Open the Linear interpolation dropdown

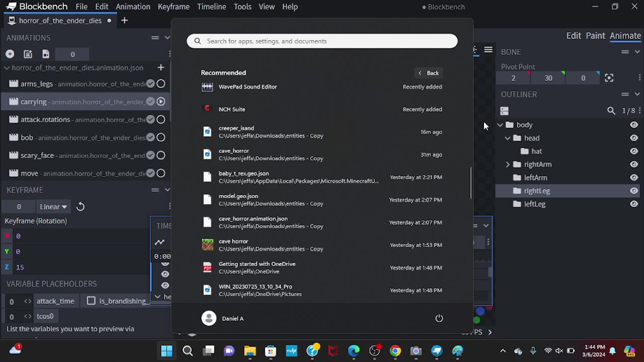pyautogui.click(x=54, y=207)
